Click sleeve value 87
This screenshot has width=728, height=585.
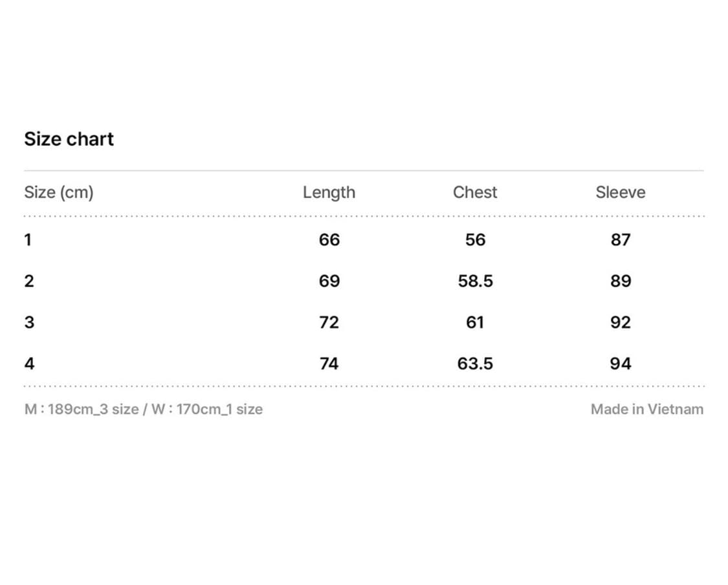click(620, 240)
